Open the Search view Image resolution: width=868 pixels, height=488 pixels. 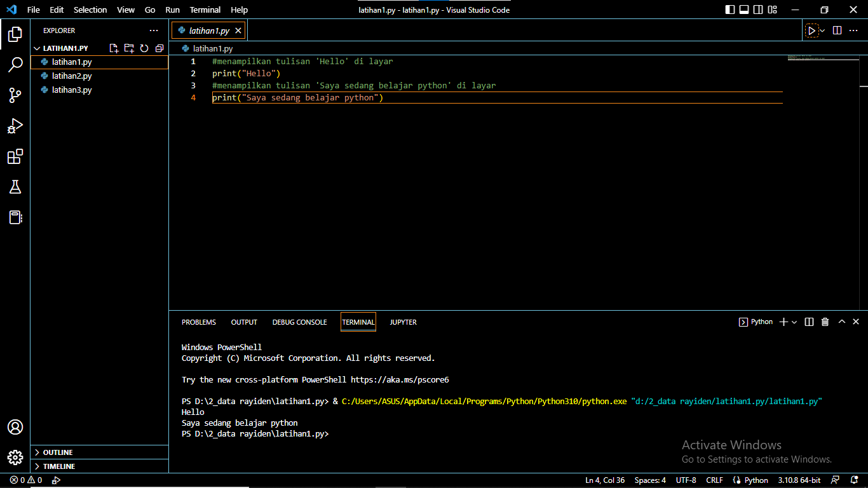[15, 65]
